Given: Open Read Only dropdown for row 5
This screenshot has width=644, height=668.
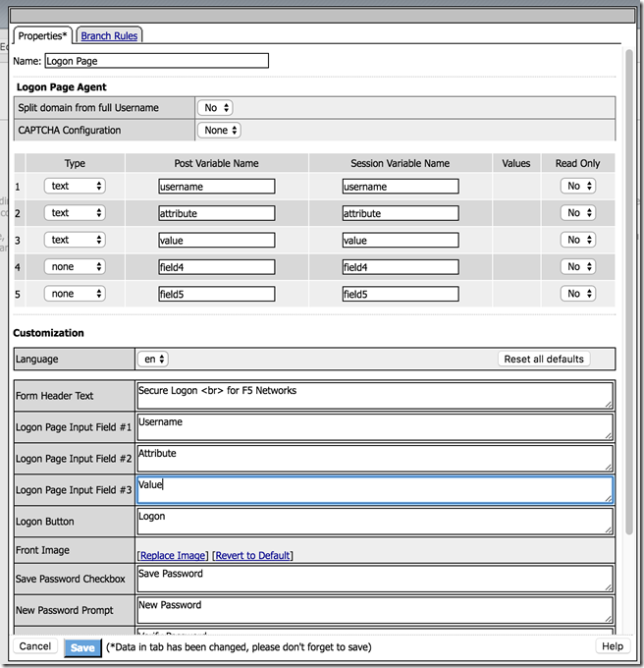Looking at the screenshot, I should 576,293.
